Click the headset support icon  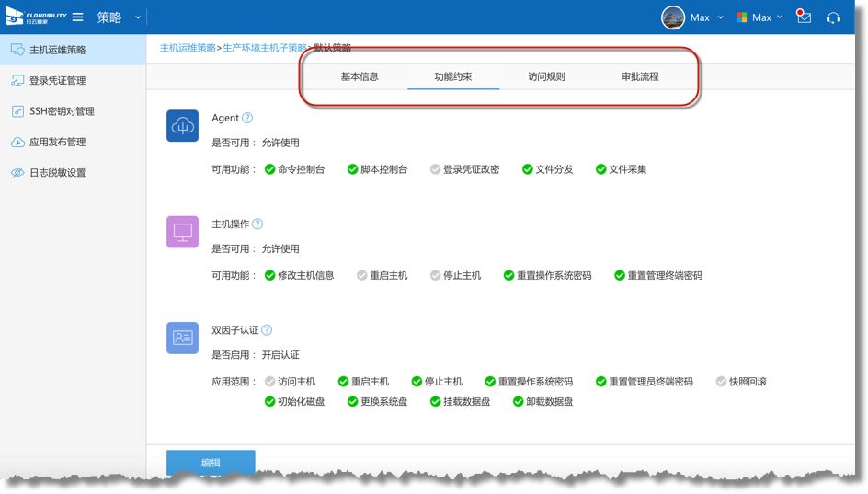point(833,17)
